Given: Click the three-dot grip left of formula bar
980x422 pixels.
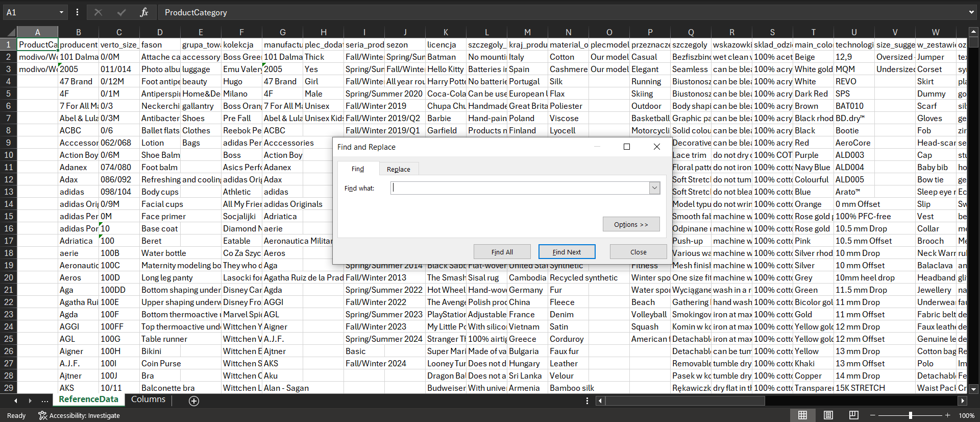Looking at the screenshot, I should click(77, 12).
